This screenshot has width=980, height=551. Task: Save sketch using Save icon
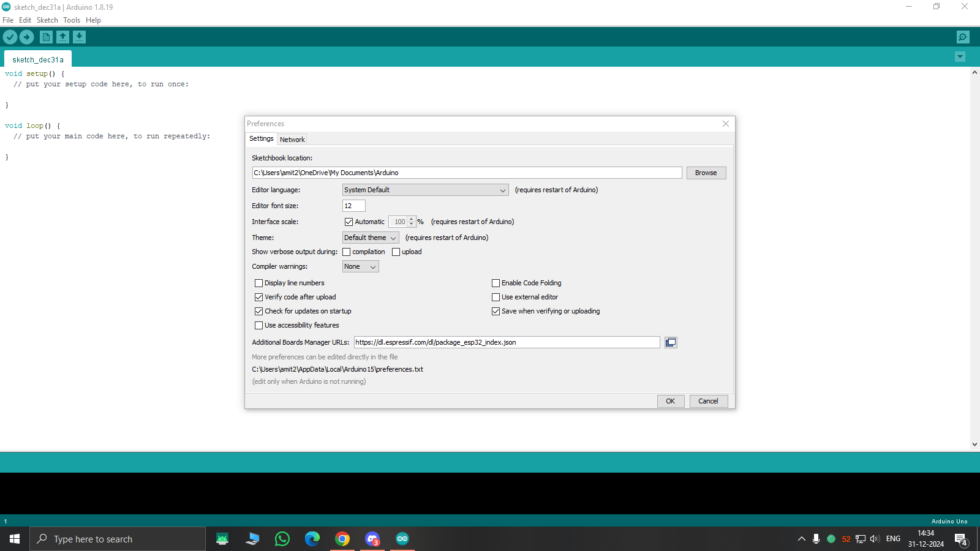pos(79,37)
